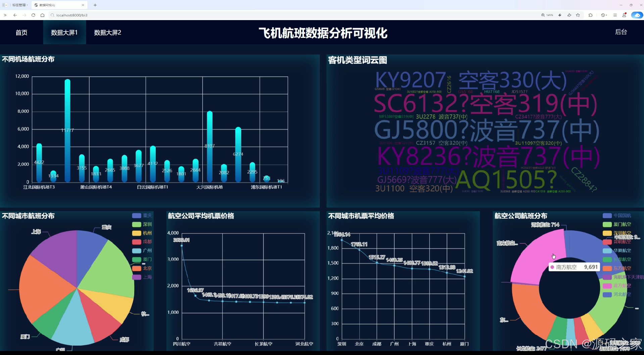Click the lightning speed-mode icon
The height and width of the screenshot is (355, 644).
click(x=560, y=15)
